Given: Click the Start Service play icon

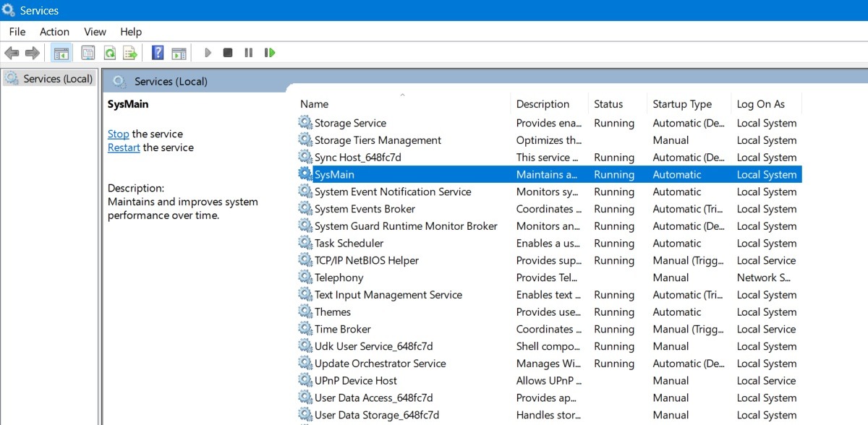Looking at the screenshot, I should tap(208, 52).
